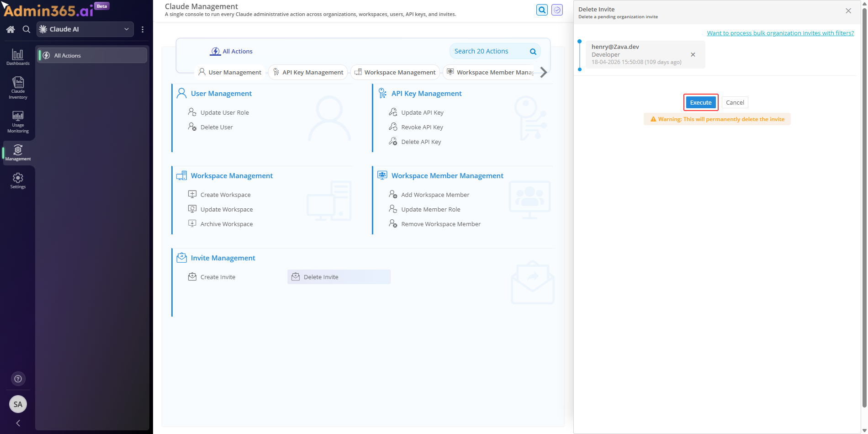
Task: Click the henry@Zava.dev email text
Action: coord(615,47)
